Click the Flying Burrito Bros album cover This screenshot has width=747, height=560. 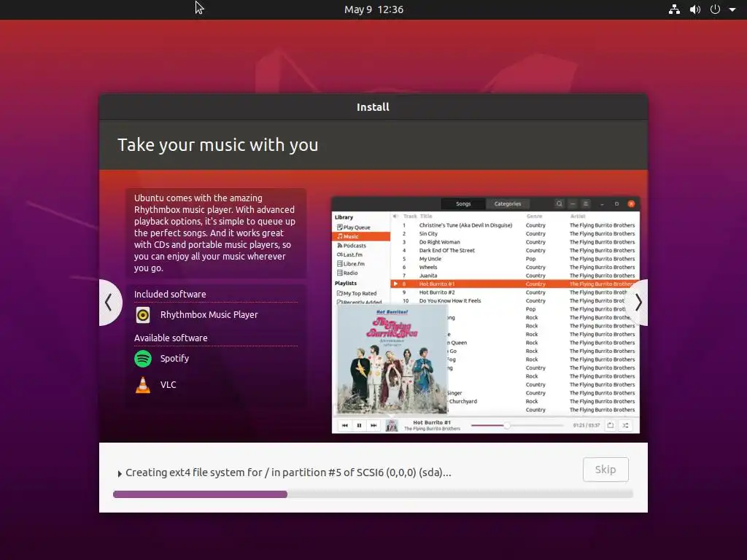coord(392,359)
